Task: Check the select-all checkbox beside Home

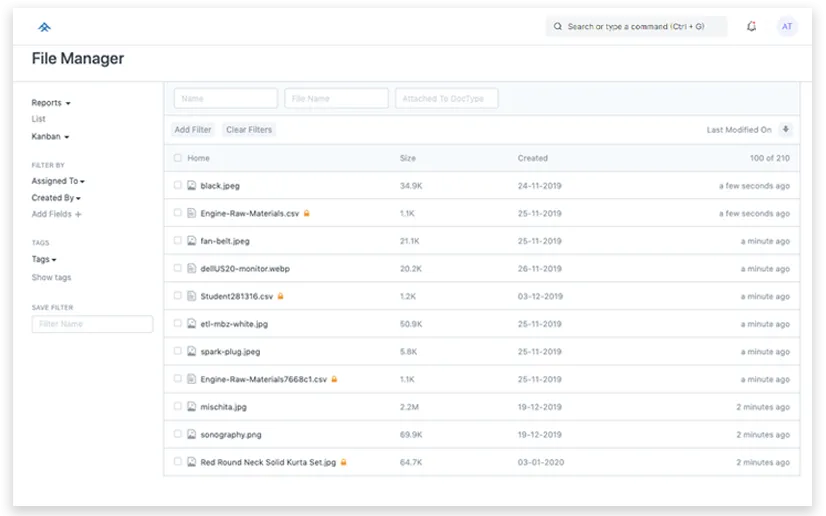Action: [178, 158]
